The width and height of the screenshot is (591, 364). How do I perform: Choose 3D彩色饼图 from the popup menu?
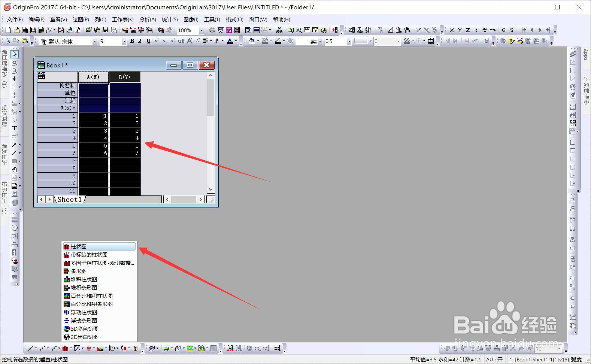click(99, 329)
